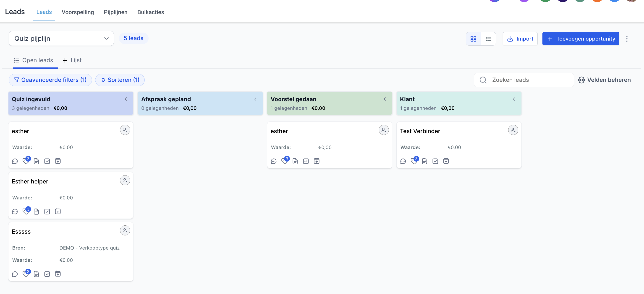The width and height of the screenshot is (644, 294).
Task: Click the Import button
Action: click(x=520, y=39)
